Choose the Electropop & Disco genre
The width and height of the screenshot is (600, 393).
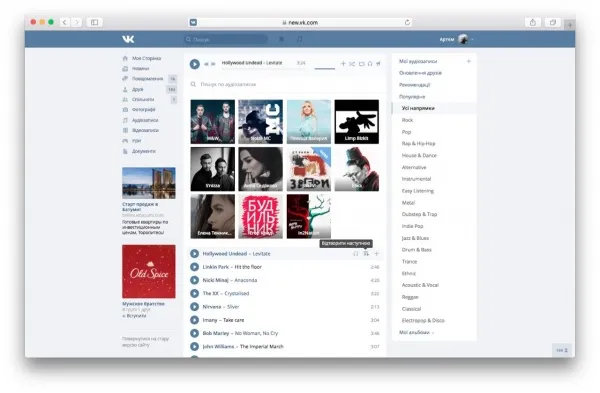[423, 320]
